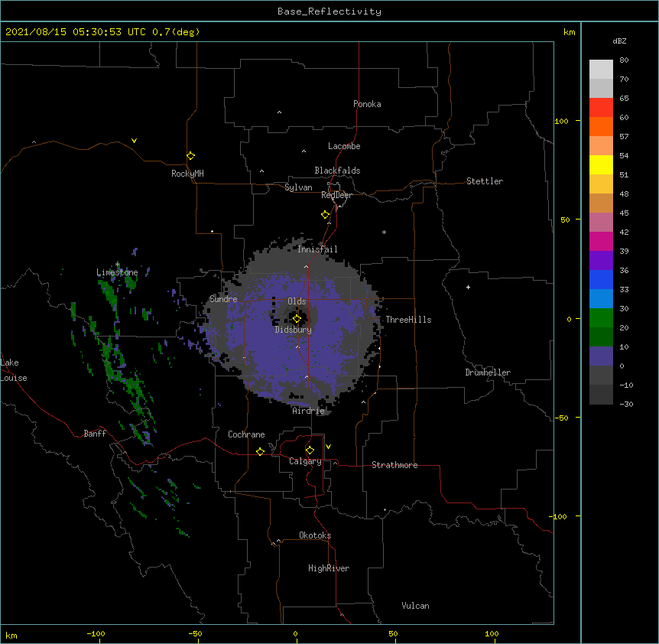Image resolution: width=659 pixels, height=644 pixels.
Task: Click the yellow diamond marker below Cochrane
Action: 260,451
